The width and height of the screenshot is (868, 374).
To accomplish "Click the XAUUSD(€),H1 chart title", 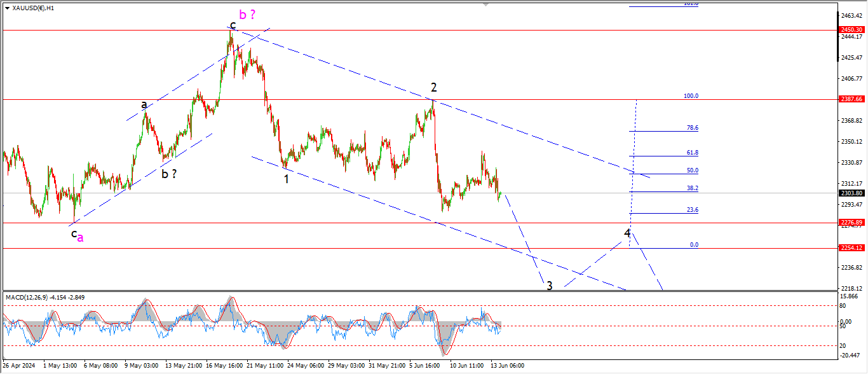I will pyautogui.click(x=33, y=8).
